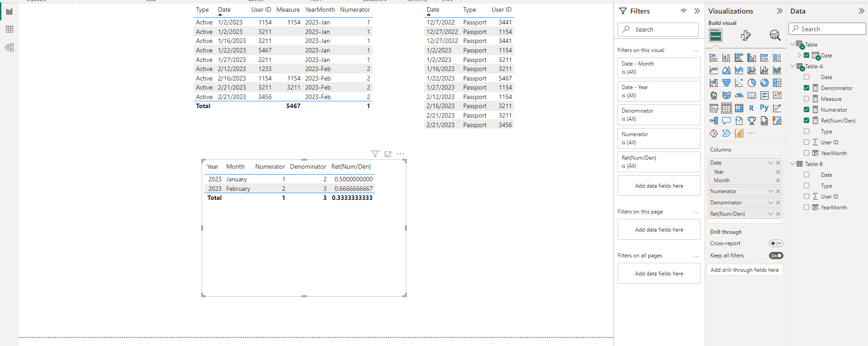Toggle Cross-report drill through switch
This screenshot has width=868, height=346.
tap(776, 243)
